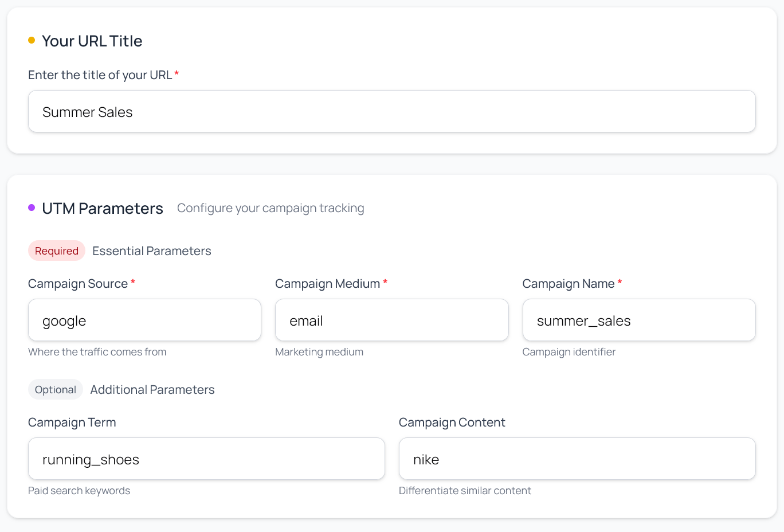The image size is (784, 532).
Task: Click the Configure your campaign tracking subtitle
Action: pos(271,208)
